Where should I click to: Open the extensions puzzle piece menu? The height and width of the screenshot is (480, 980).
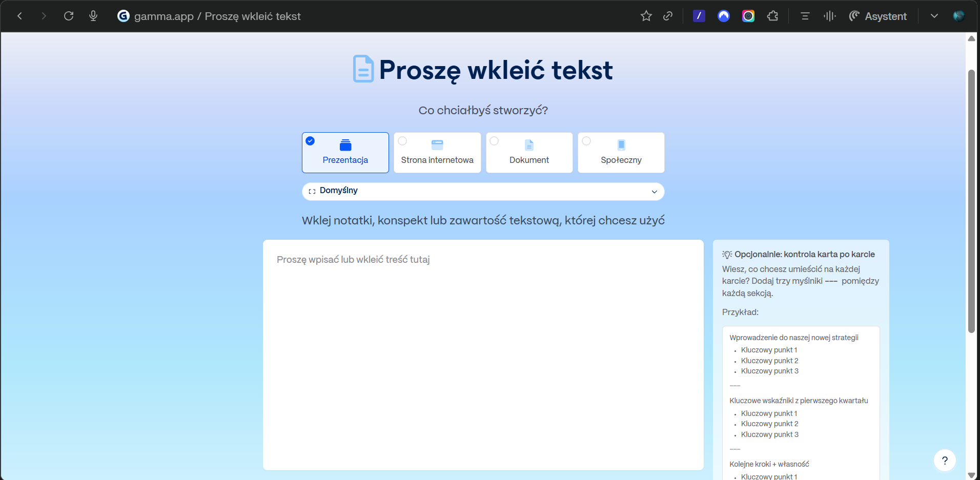(x=773, y=16)
